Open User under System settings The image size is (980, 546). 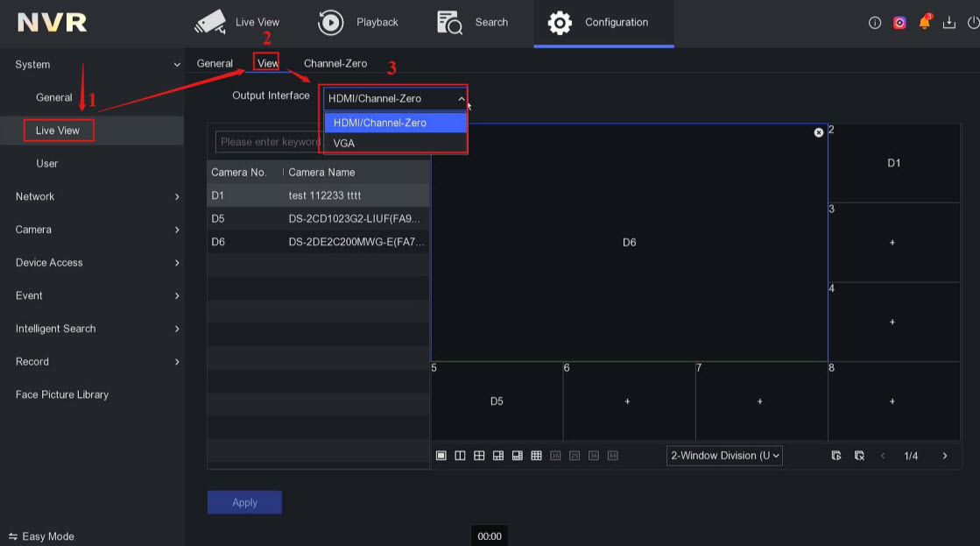coord(47,164)
